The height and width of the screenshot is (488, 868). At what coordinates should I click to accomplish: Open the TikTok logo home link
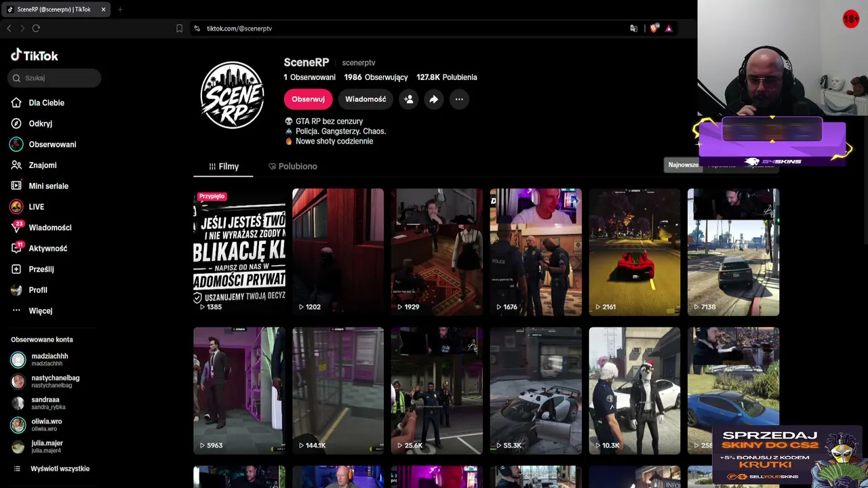click(35, 56)
